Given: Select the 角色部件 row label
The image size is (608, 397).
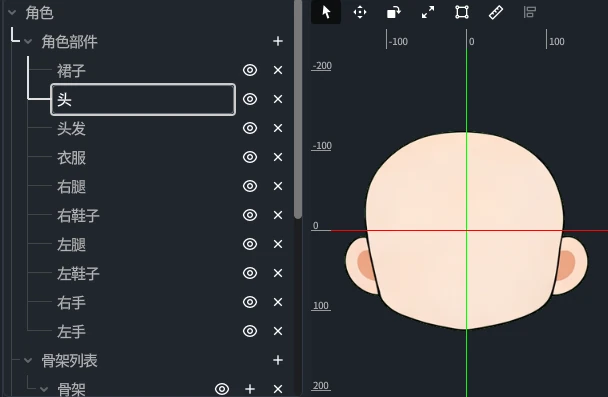Looking at the screenshot, I should click(69, 41).
